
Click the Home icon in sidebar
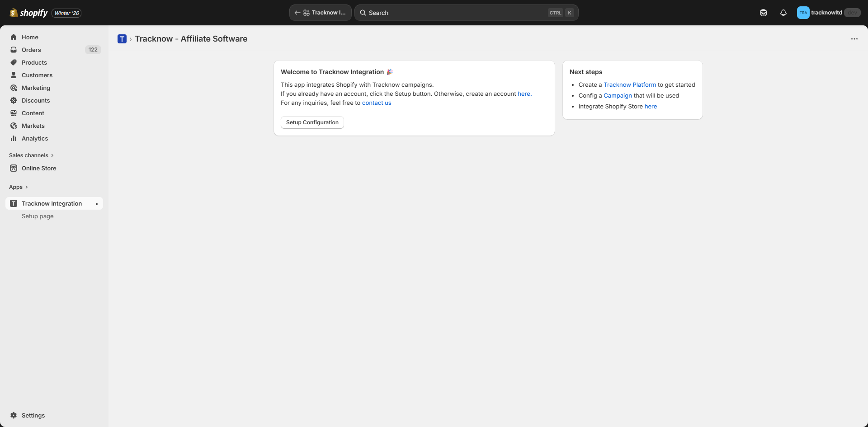[x=14, y=37]
